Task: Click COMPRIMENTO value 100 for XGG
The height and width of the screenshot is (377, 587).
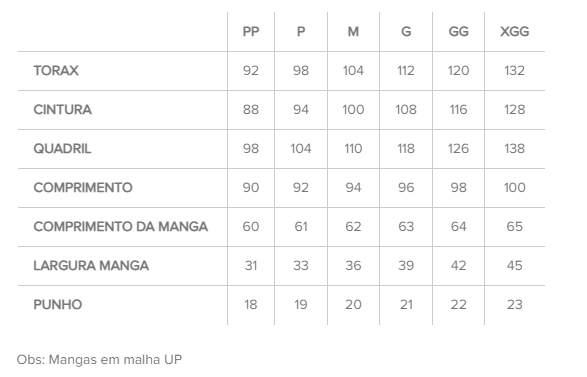Action: click(514, 188)
